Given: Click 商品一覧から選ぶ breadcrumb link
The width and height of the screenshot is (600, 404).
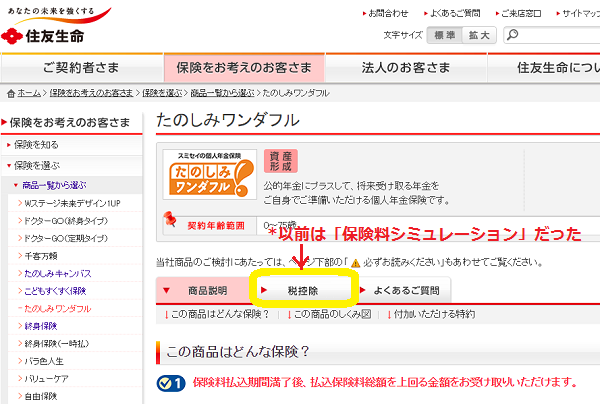Looking at the screenshot, I should point(222,93).
